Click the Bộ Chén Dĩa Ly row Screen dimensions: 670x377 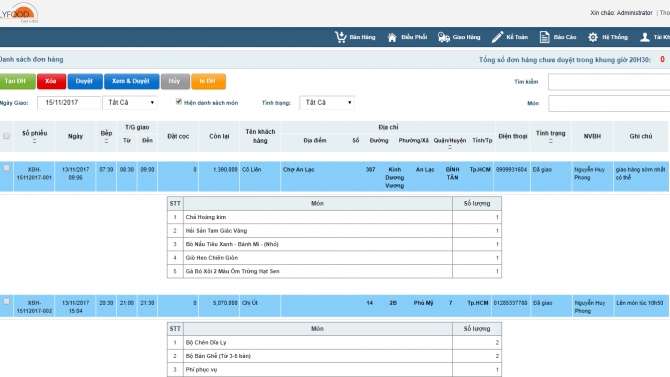click(334, 342)
